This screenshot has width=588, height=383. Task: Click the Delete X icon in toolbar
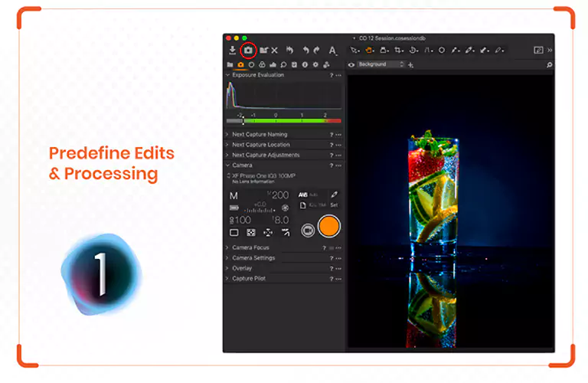[274, 51]
